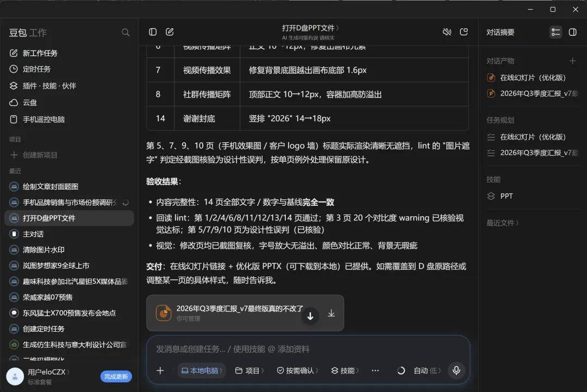Open the 2026年Q3季度汇报_v7 file card
Image resolution: width=587 pixels, height=392 pixels.
click(x=245, y=313)
